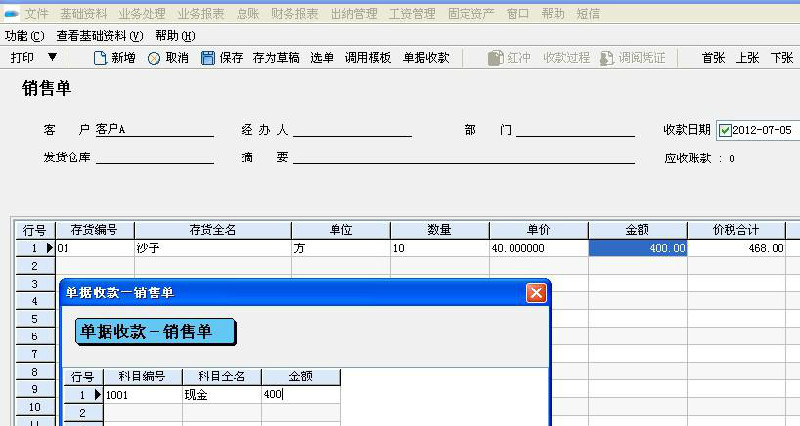This screenshot has width=800, height=426.
Task: Click the 客户 input field
Action: 155,130
